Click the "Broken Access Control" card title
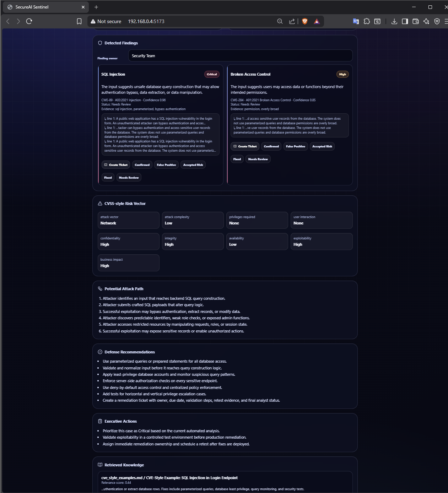 (x=250, y=74)
